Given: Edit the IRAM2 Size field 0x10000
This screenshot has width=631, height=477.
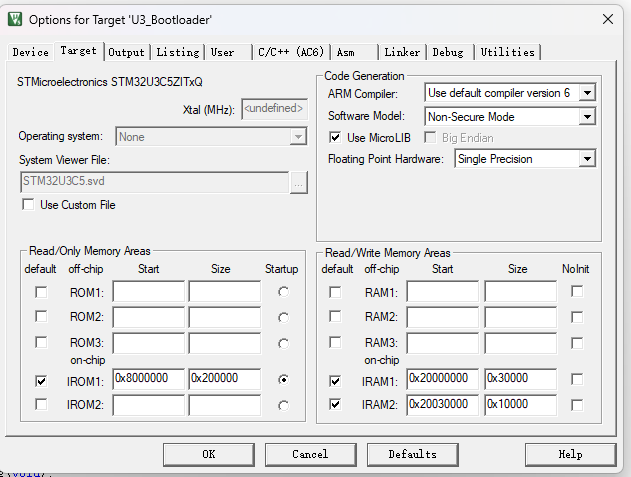Looking at the screenshot, I should [x=520, y=405].
